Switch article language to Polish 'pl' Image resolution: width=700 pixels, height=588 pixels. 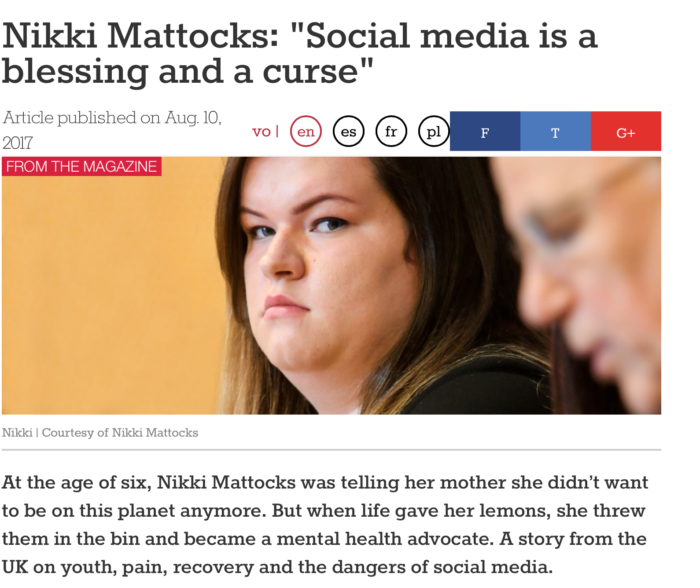click(434, 131)
